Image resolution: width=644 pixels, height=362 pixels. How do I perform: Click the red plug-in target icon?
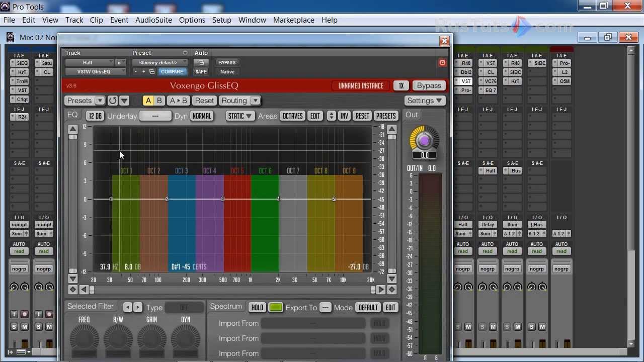pyautogui.click(x=442, y=63)
